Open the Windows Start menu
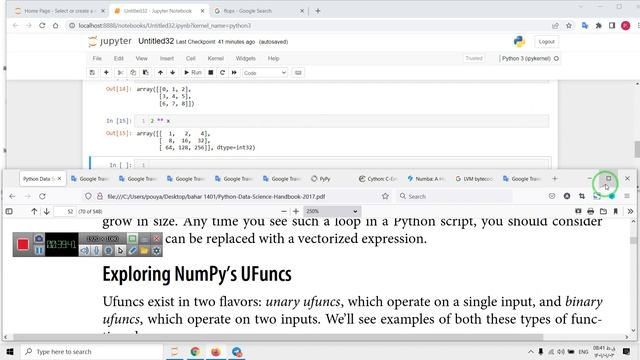 pos(10,351)
